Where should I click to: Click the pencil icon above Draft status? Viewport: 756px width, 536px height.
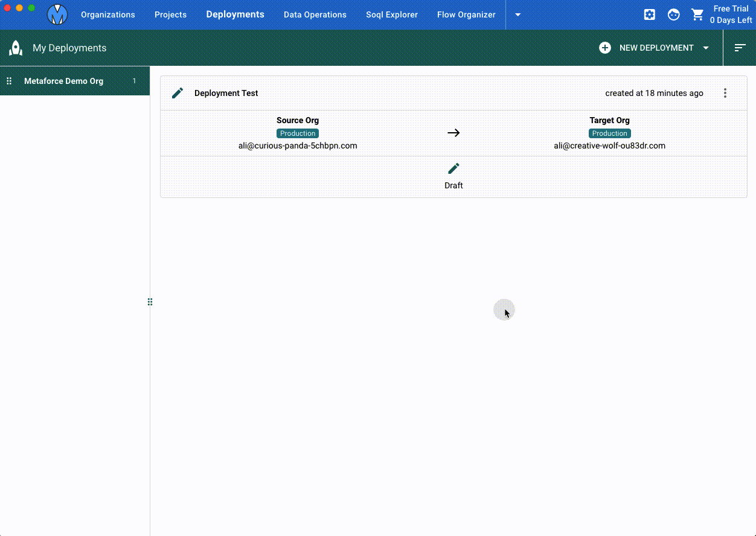[x=453, y=168]
